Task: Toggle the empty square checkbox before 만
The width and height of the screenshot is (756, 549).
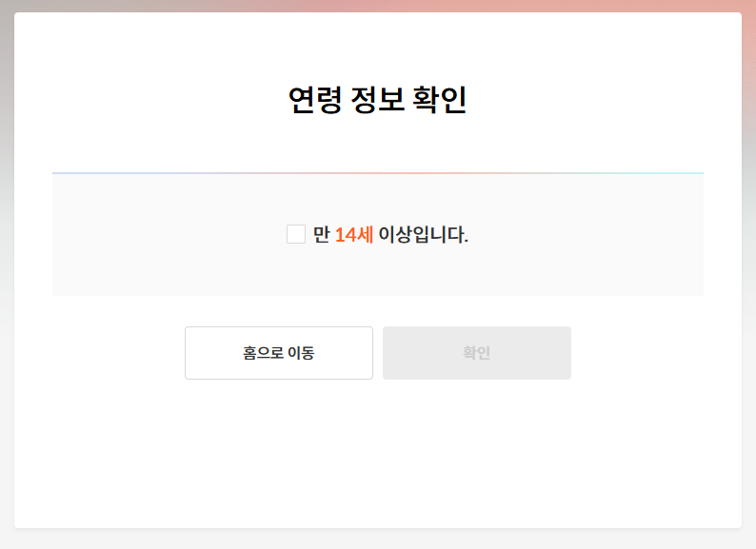Action: click(x=295, y=234)
